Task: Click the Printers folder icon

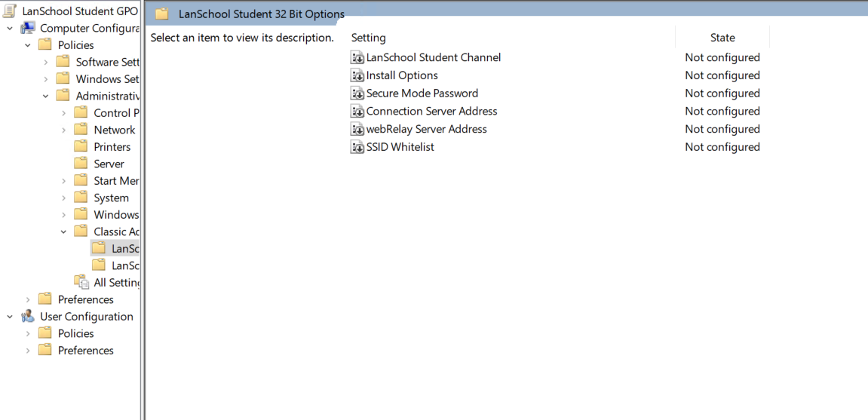Action: 81,146
